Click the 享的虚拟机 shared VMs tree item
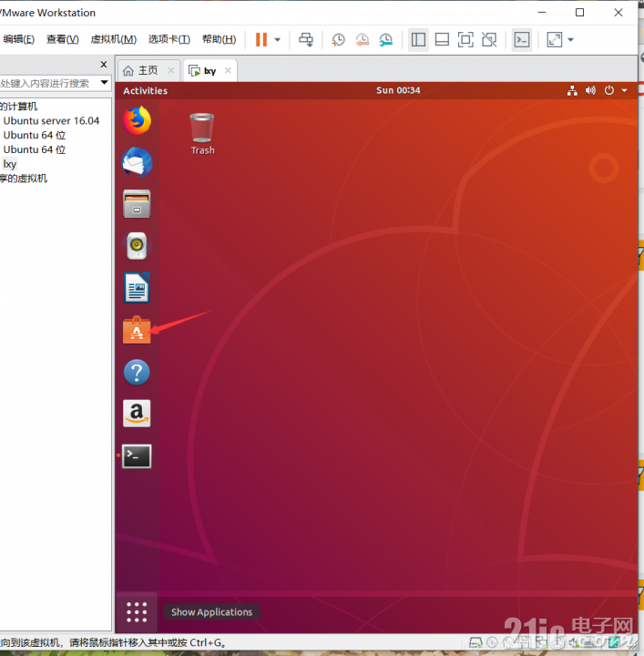Viewport: 644px width, 656px height. click(24, 179)
